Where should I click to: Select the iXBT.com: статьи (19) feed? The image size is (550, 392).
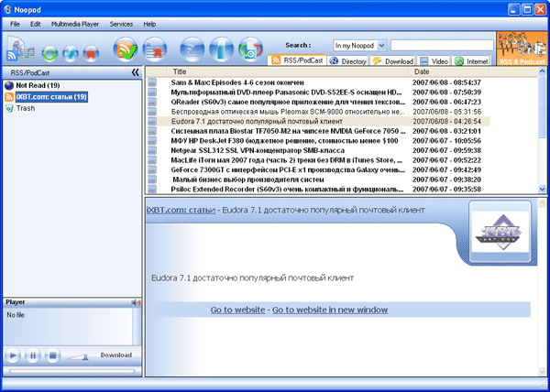tap(51, 97)
